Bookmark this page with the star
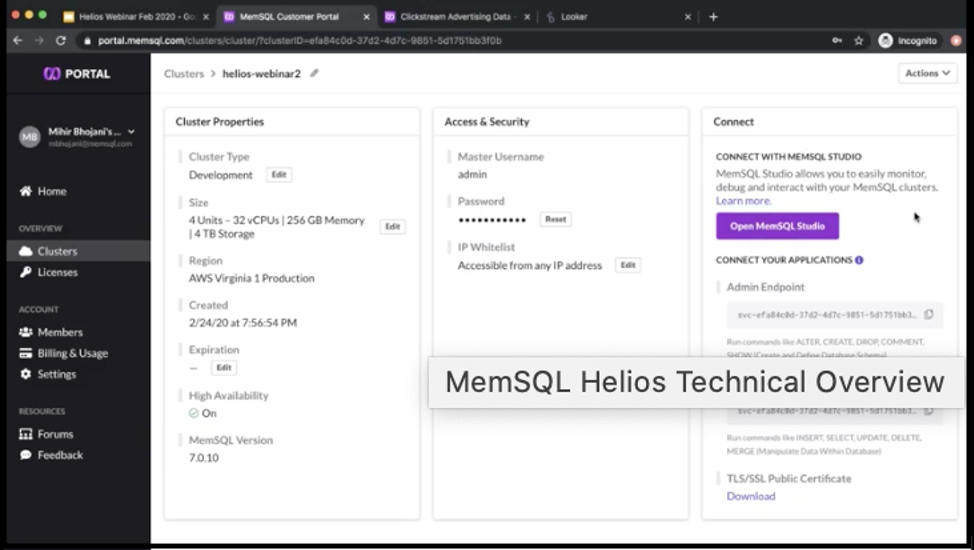This screenshot has width=974, height=550. click(858, 40)
